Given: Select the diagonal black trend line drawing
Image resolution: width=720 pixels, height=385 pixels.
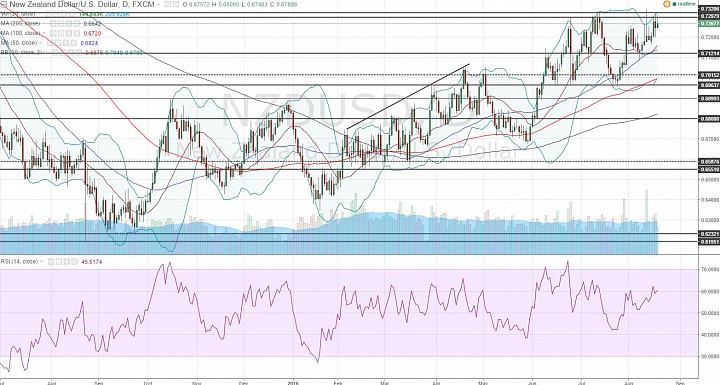Looking at the screenshot, I should tap(408, 96).
